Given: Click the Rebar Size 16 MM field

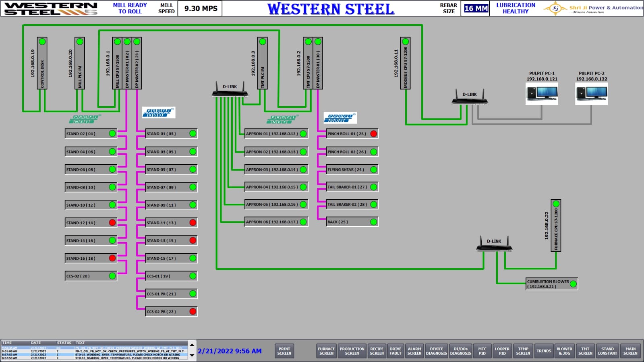Looking at the screenshot, I should [476, 8].
